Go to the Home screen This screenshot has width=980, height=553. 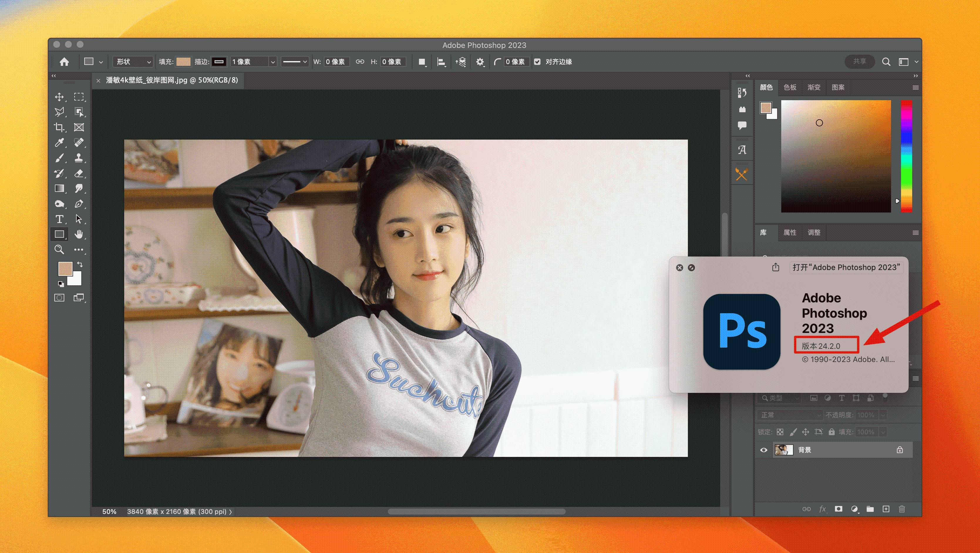(64, 62)
